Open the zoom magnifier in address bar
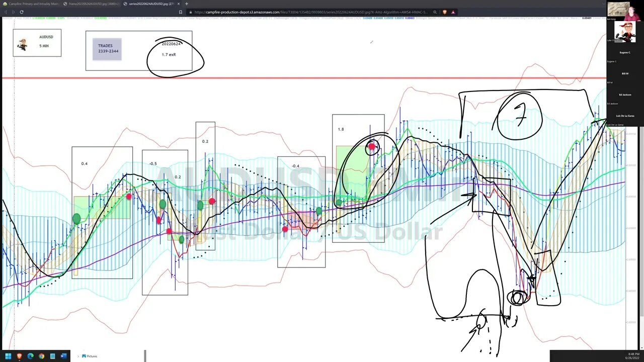 click(435, 12)
